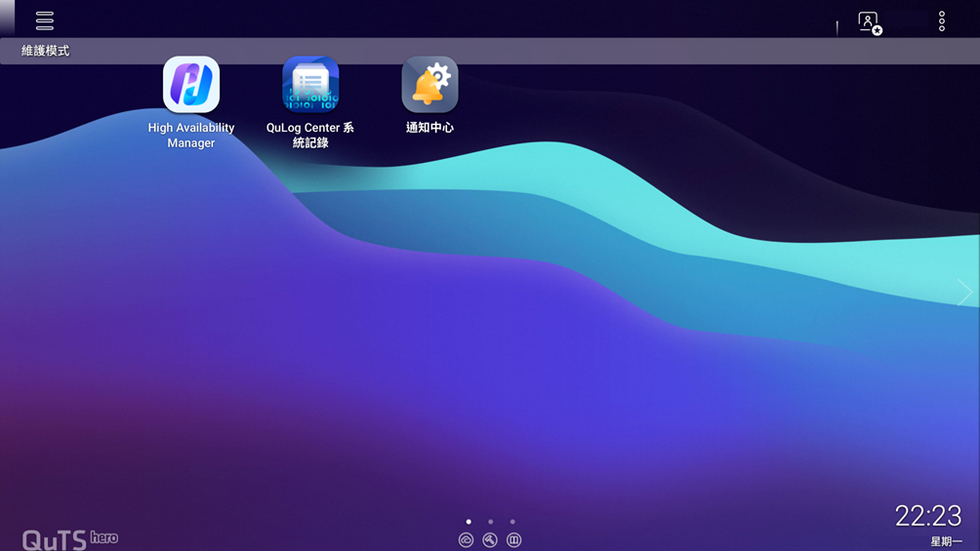This screenshot has width=980, height=551.
Task: Open the 通知中心 notification center
Action: tap(430, 85)
